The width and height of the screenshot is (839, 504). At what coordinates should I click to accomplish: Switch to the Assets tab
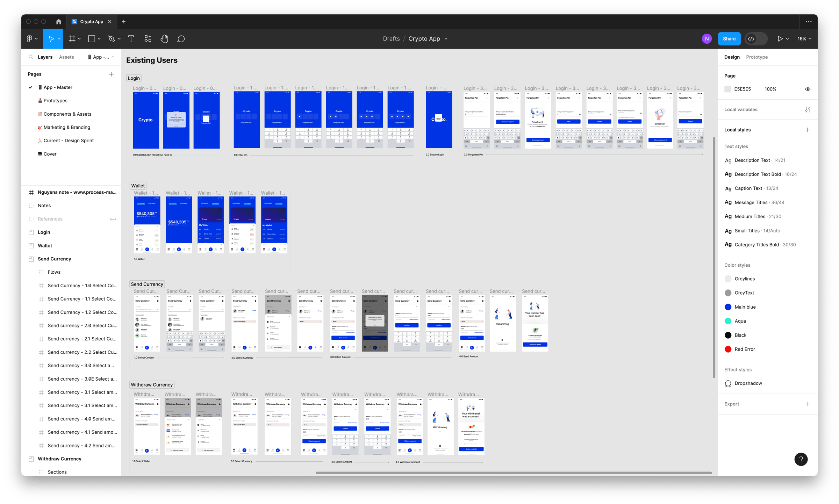66,57
